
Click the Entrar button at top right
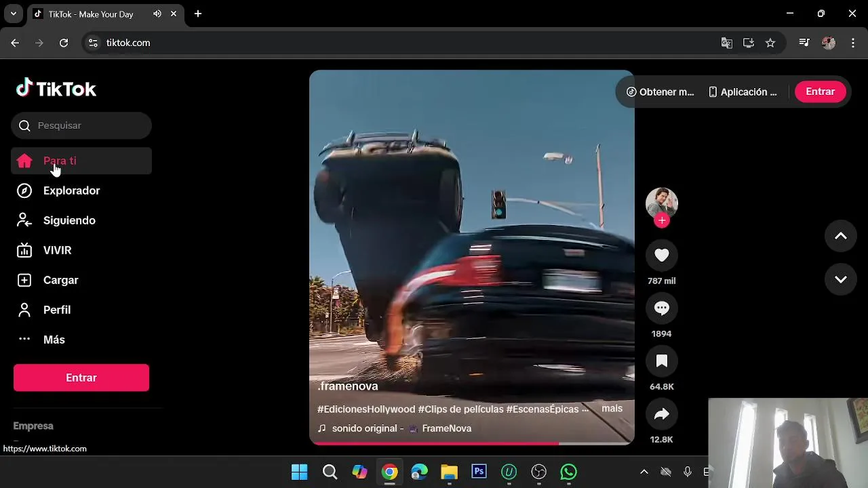820,91
